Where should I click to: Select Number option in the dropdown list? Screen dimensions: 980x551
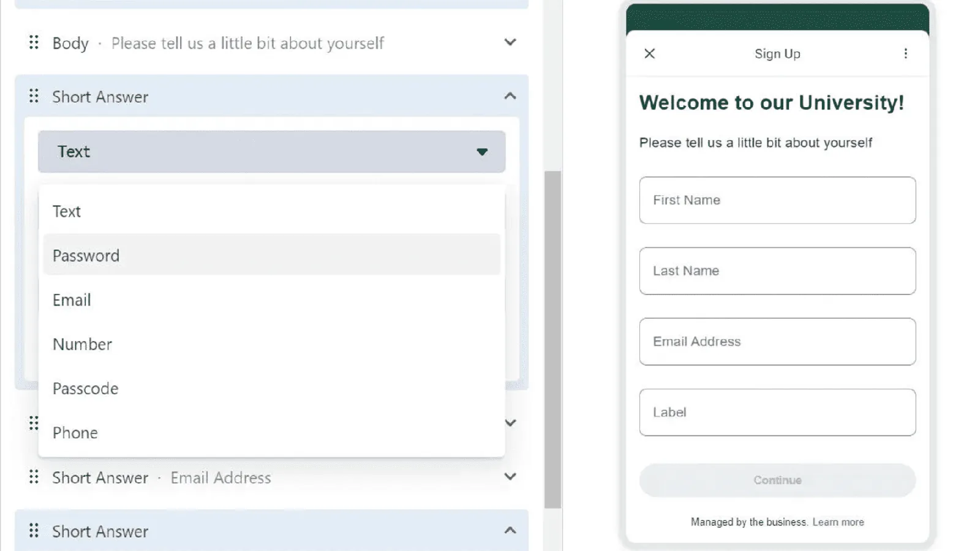pyautogui.click(x=272, y=344)
